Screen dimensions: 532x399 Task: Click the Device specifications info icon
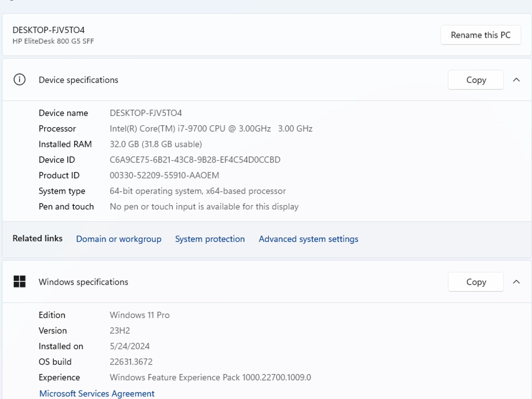tap(19, 79)
